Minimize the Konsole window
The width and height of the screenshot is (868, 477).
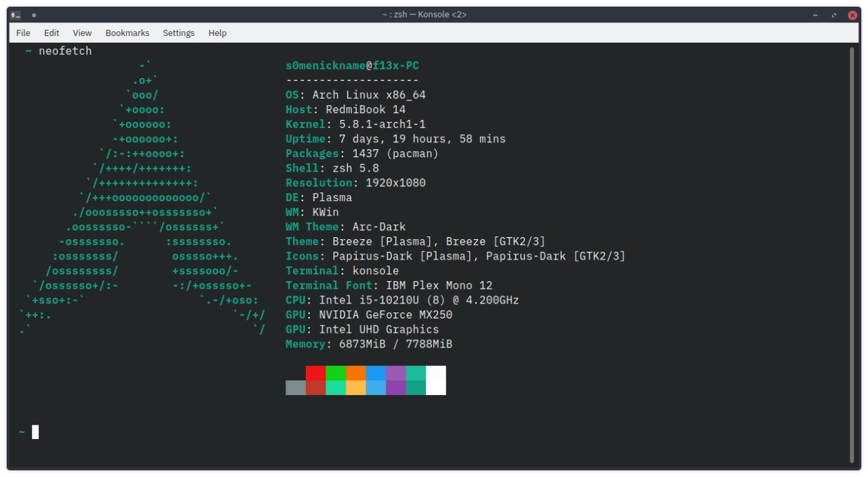816,14
